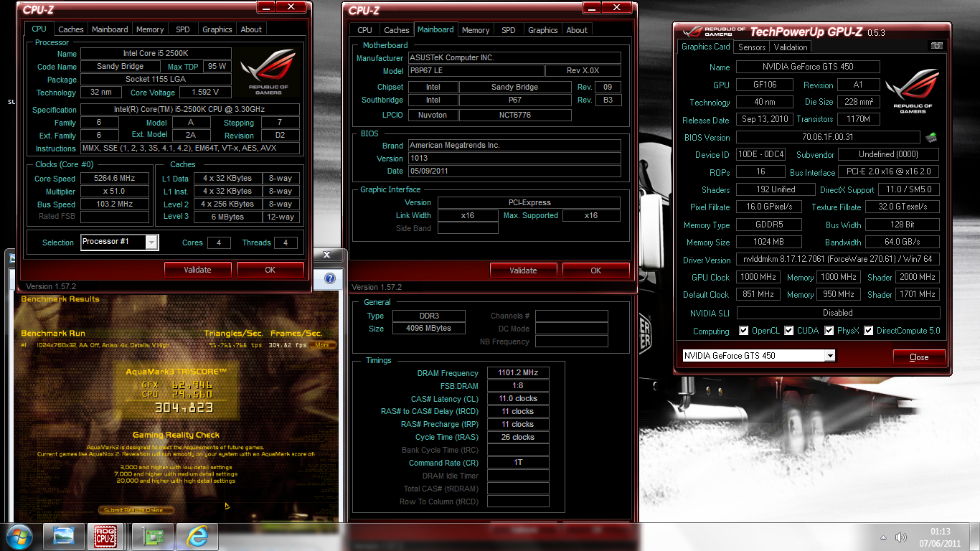980x551 pixels.
Task: Open Mainboard tab in left CPU-Z window
Action: [110, 29]
